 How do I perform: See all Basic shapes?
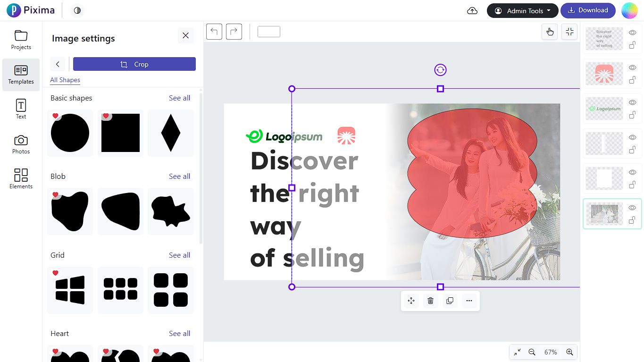click(180, 98)
